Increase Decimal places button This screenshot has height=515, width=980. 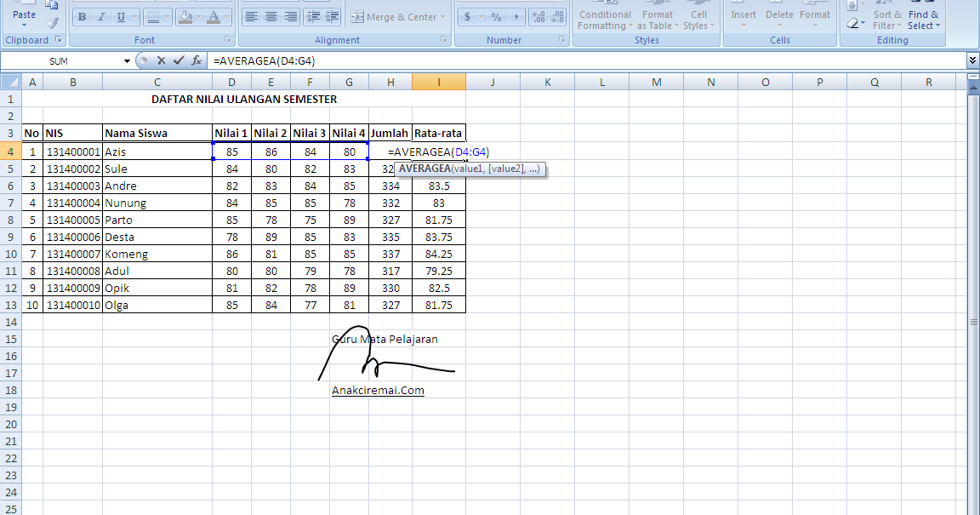[x=538, y=17]
